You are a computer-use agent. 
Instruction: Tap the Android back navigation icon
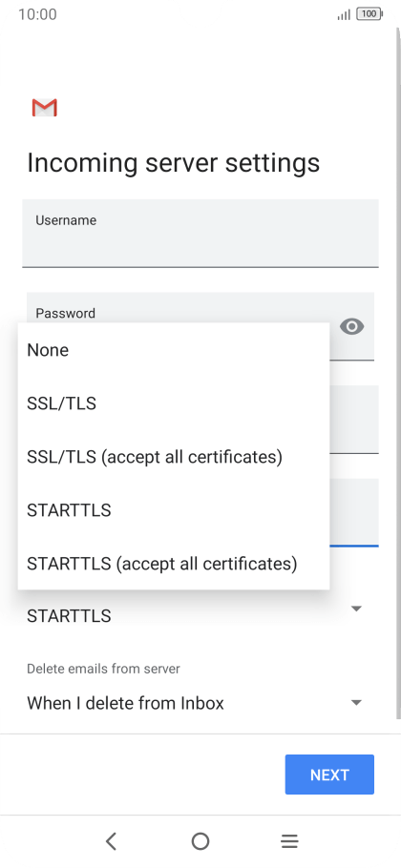tap(112, 841)
